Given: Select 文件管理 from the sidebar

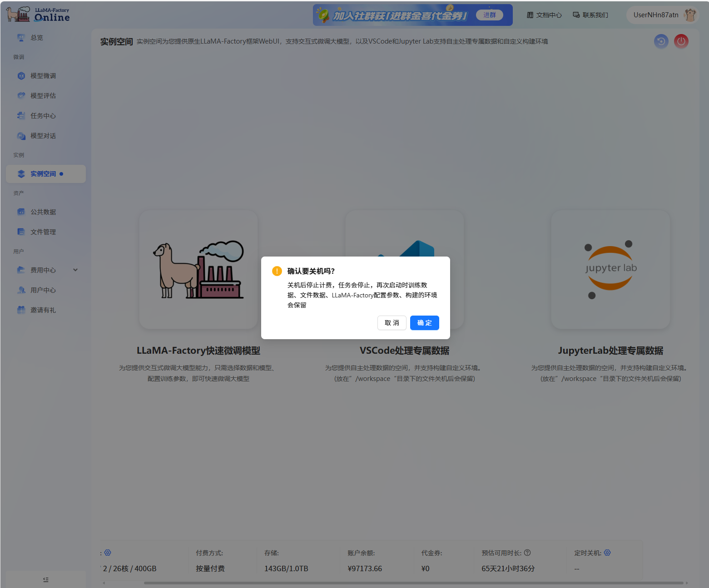Looking at the screenshot, I should [x=43, y=232].
